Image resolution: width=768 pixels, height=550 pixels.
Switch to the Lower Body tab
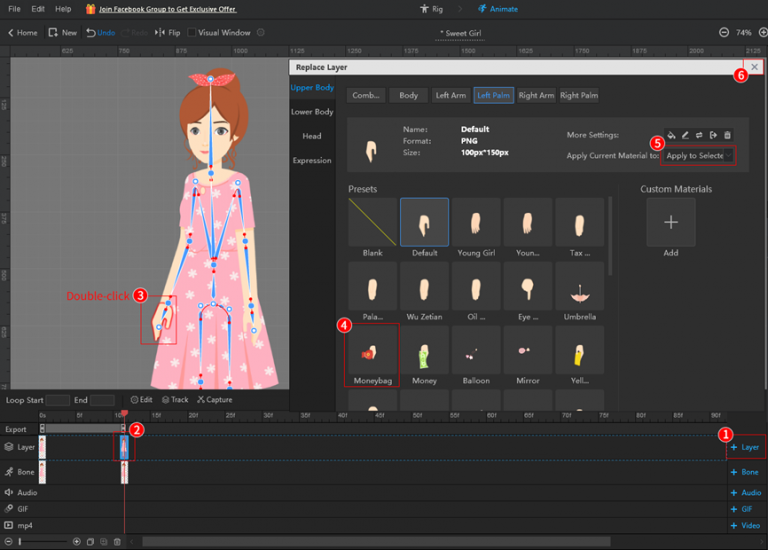tap(312, 112)
